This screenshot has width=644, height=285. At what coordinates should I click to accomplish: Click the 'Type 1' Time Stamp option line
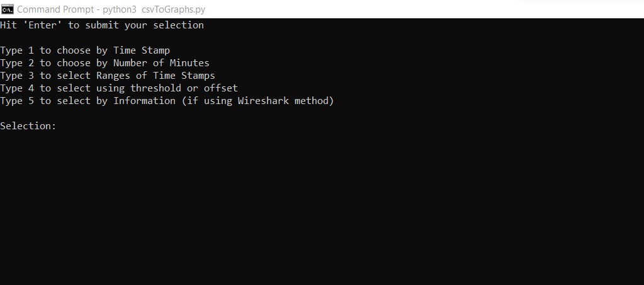pyautogui.click(x=85, y=50)
